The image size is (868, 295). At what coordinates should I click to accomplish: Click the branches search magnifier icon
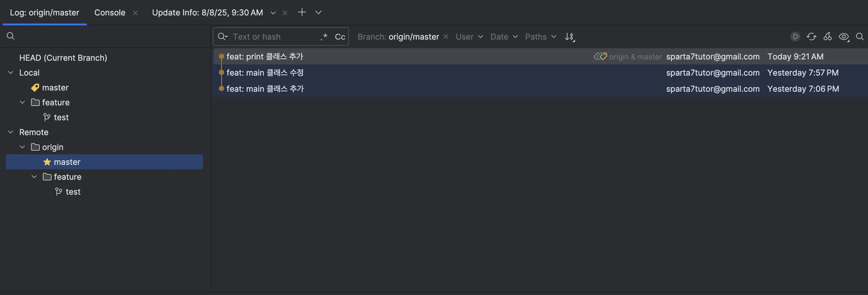click(11, 36)
